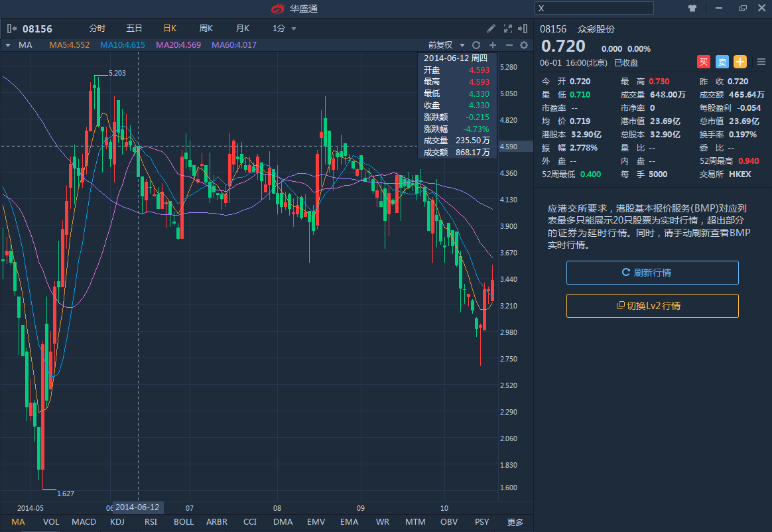Zoom out the K-line chart with minus
This screenshot has width=772, height=532.
pos(509,45)
